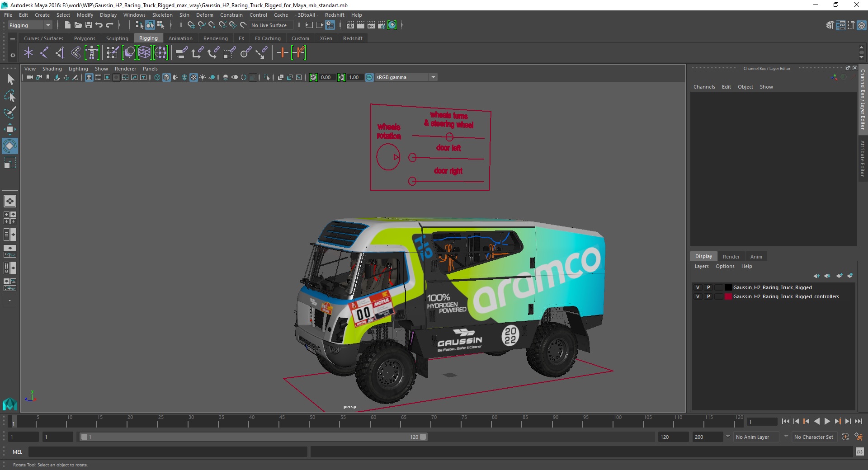Switch to the Animation shelf tab
This screenshot has height=470, width=868.
click(x=180, y=38)
